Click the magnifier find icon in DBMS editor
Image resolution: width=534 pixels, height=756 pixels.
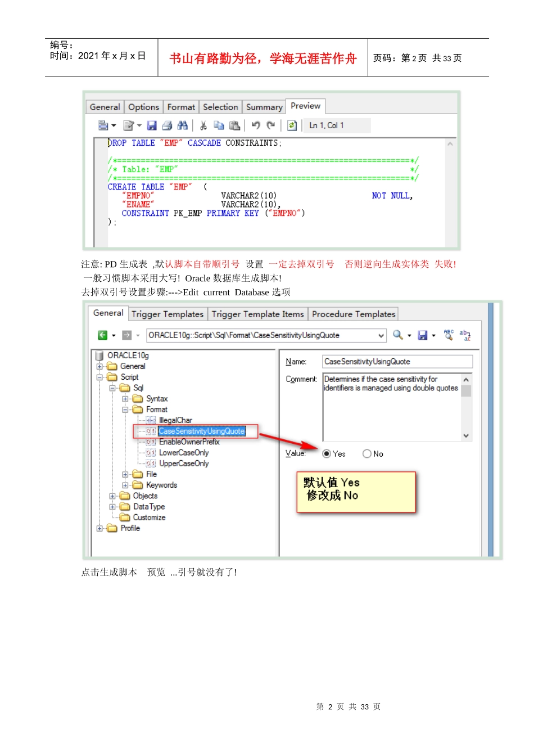pos(398,335)
